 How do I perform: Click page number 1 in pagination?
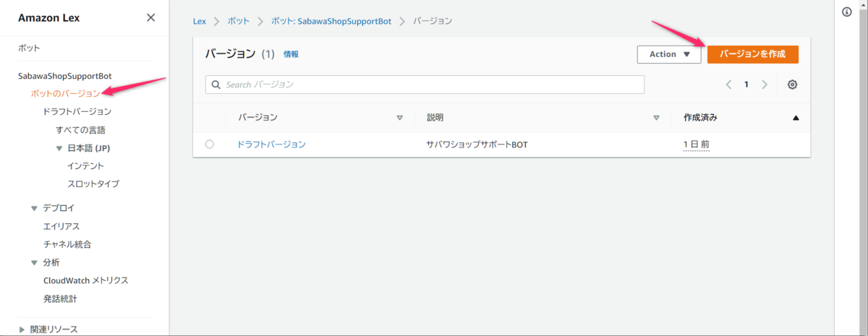[x=746, y=85]
